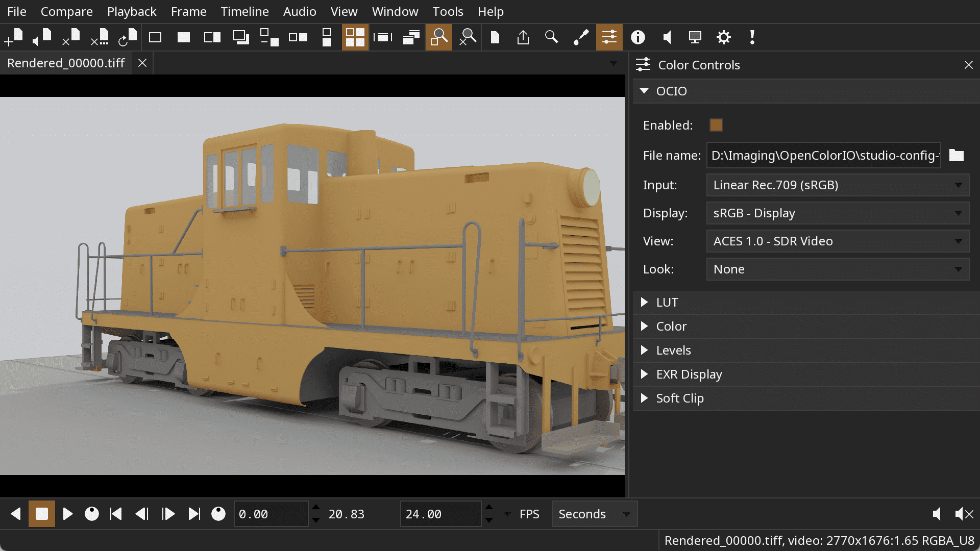This screenshot has width=980, height=551.
Task: Open application settings gear
Action: pyautogui.click(x=724, y=37)
